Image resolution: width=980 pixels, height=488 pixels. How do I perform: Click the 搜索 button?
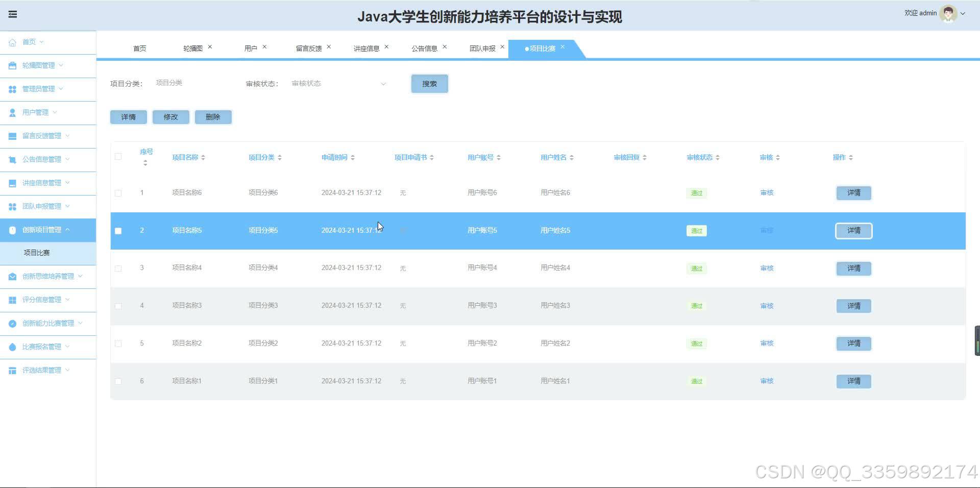[x=430, y=84]
